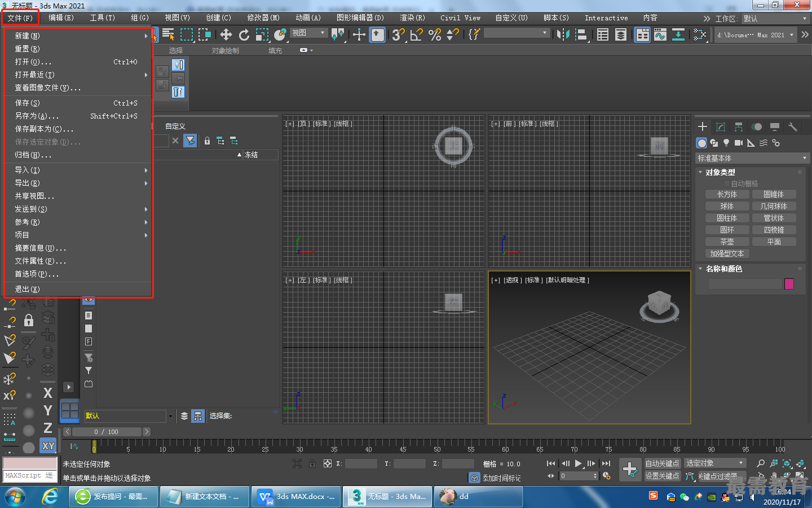This screenshot has width=812, height=508.
Task: Open the 选定对象 dropdown
Action: tap(715, 463)
